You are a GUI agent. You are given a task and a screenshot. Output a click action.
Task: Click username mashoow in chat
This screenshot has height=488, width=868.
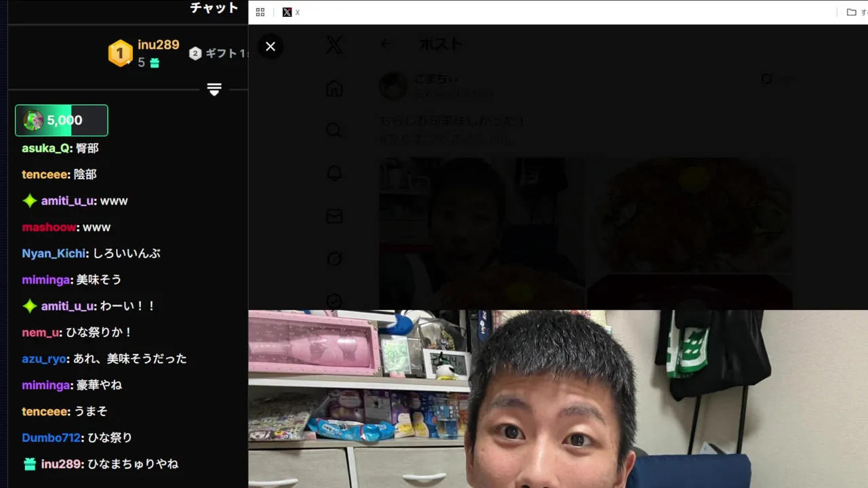tap(49, 227)
